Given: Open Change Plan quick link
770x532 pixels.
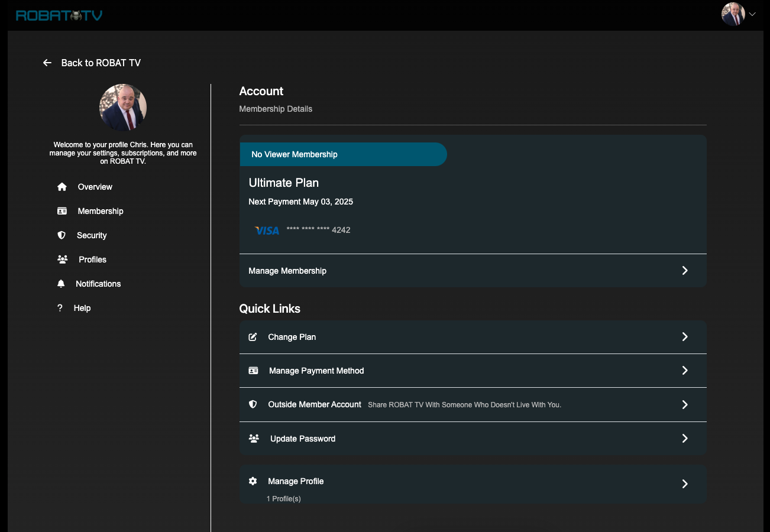Looking at the screenshot, I should (473, 337).
